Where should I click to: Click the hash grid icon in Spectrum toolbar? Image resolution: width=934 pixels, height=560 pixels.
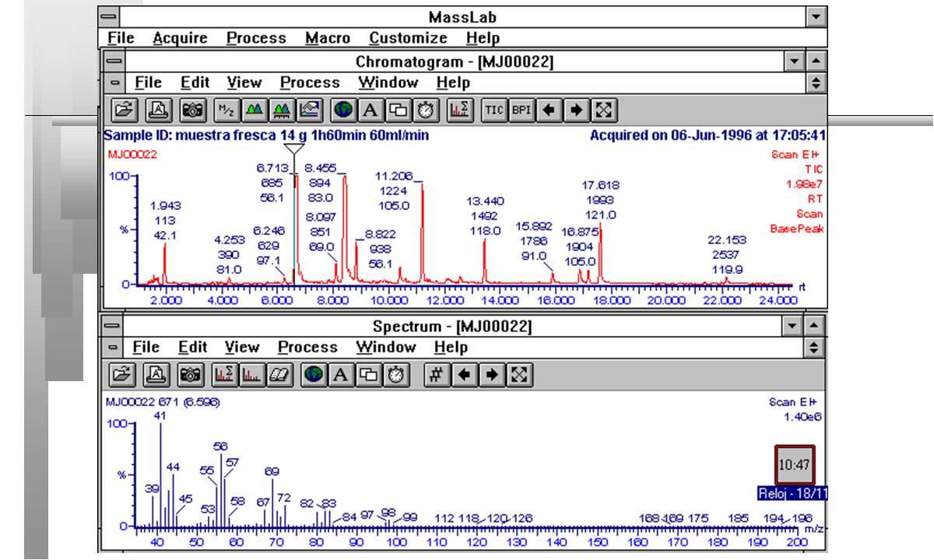(x=436, y=375)
